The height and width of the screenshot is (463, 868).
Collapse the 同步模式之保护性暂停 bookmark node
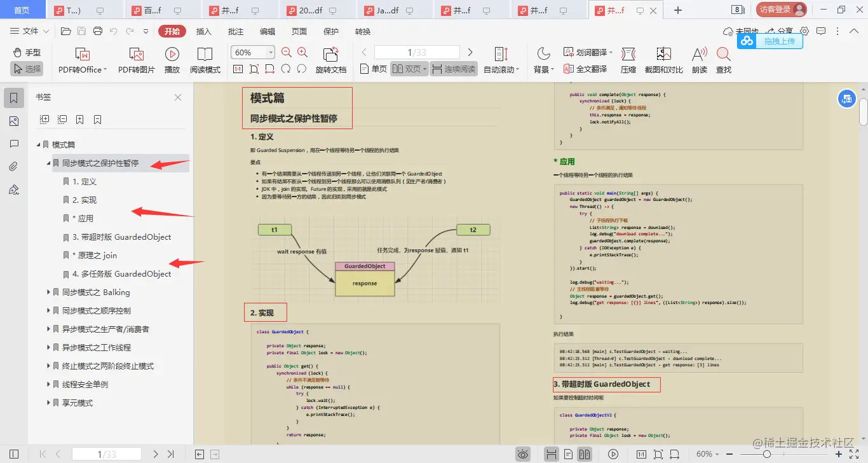48,163
